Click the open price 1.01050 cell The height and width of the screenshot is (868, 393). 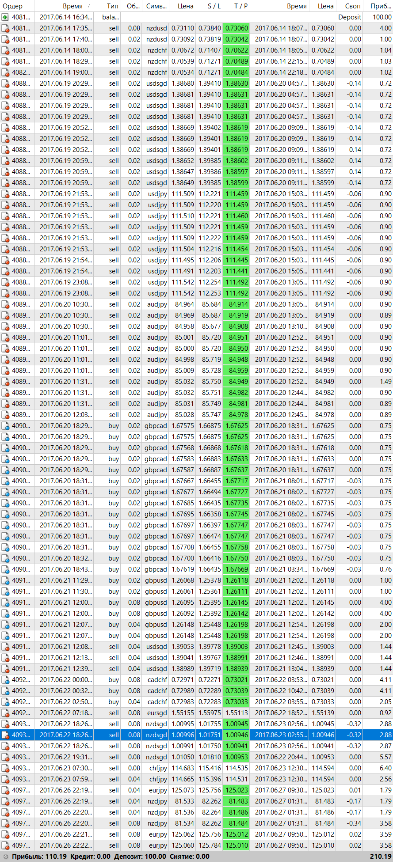[x=183, y=757]
